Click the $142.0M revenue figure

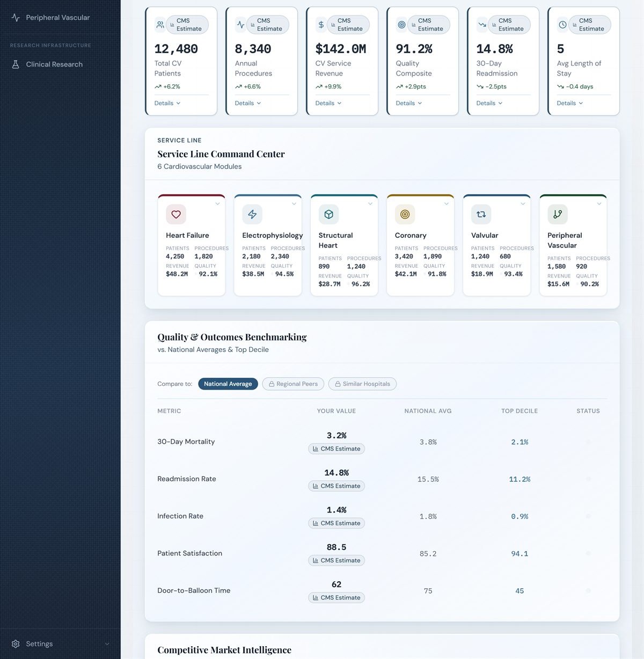click(341, 49)
